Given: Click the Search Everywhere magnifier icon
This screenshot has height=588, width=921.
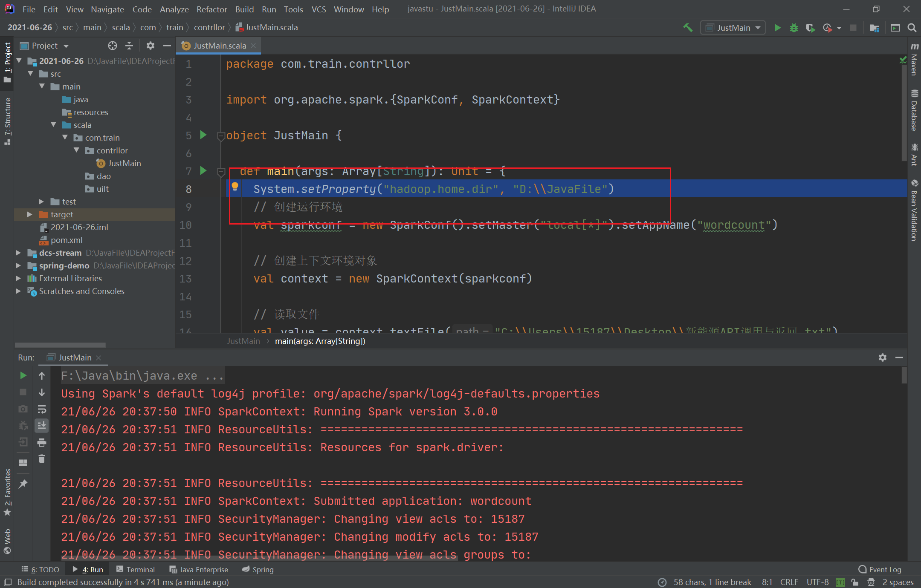Looking at the screenshot, I should click(x=912, y=28).
